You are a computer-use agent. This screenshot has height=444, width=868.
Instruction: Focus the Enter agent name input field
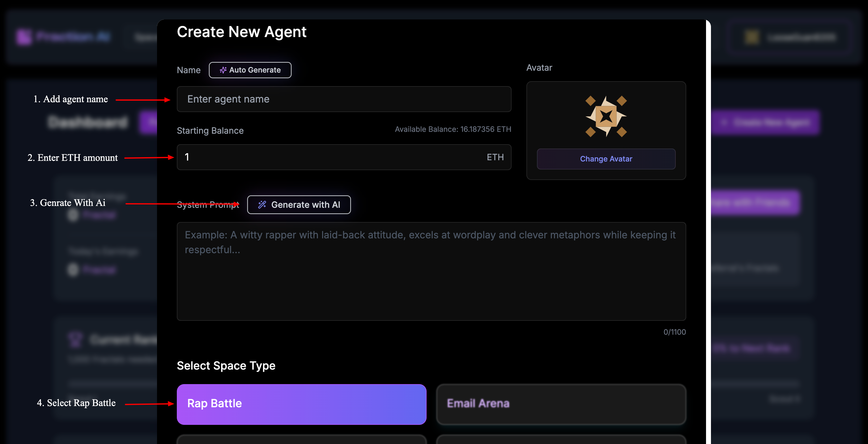point(344,99)
